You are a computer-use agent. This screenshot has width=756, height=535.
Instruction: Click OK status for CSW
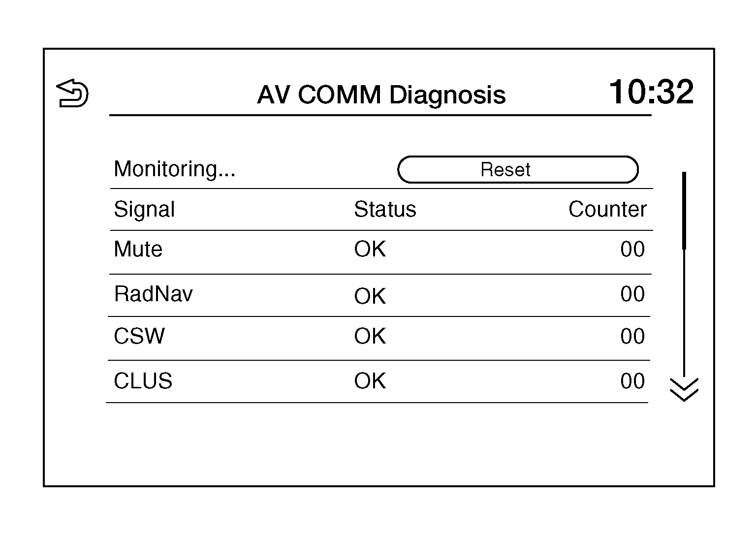pos(370,337)
